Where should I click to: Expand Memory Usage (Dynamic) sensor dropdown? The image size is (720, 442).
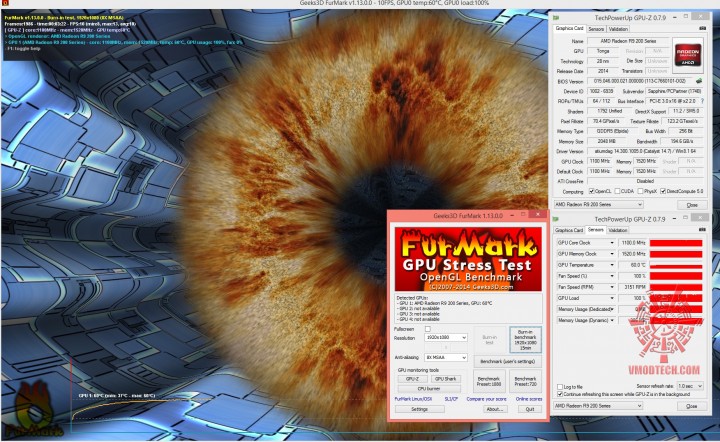612,320
